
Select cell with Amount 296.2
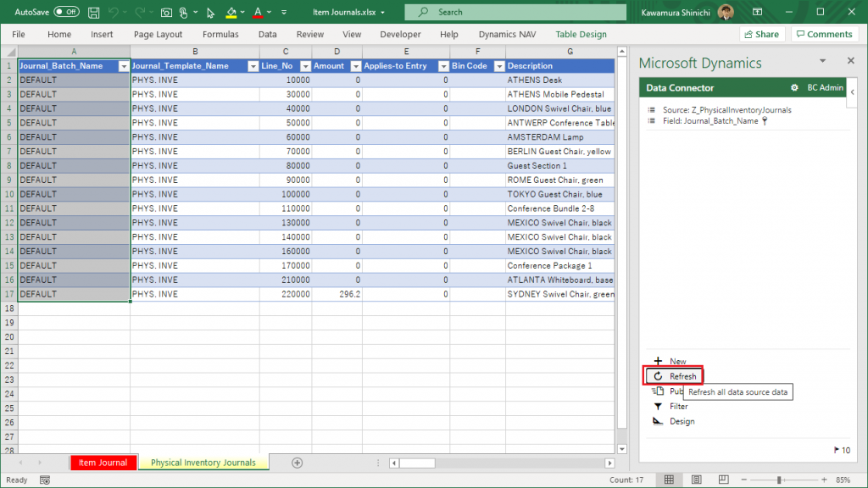coord(337,294)
